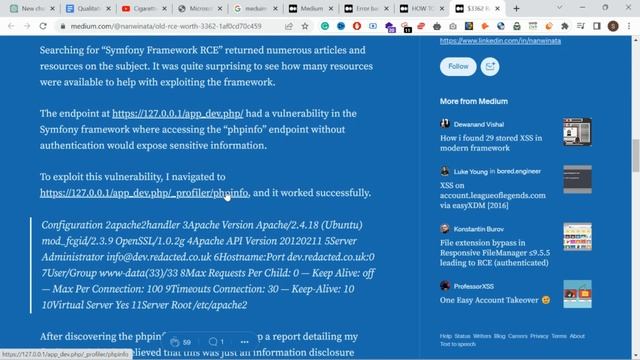Open the tab search chevron
The image size is (640, 360).
560,8
